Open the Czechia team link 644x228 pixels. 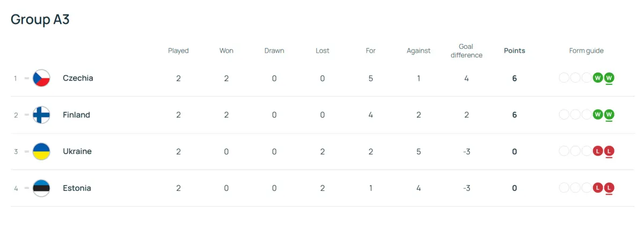coord(78,78)
